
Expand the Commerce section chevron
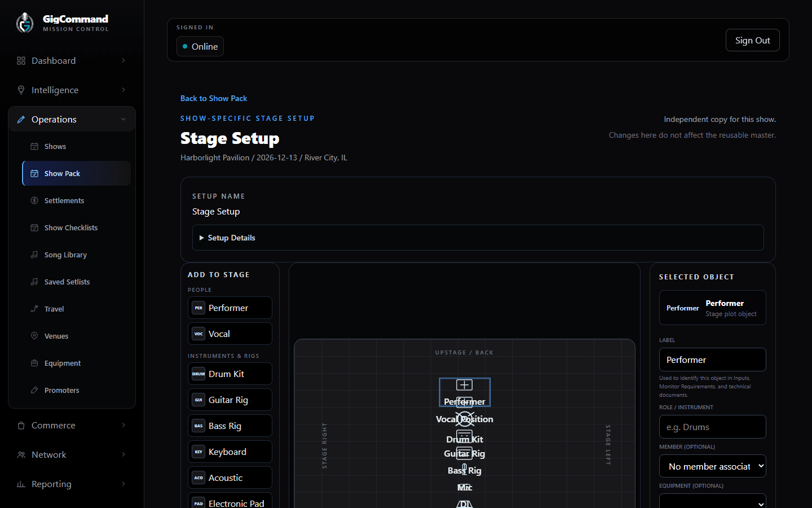pyautogui.click(x=123, y=425)
